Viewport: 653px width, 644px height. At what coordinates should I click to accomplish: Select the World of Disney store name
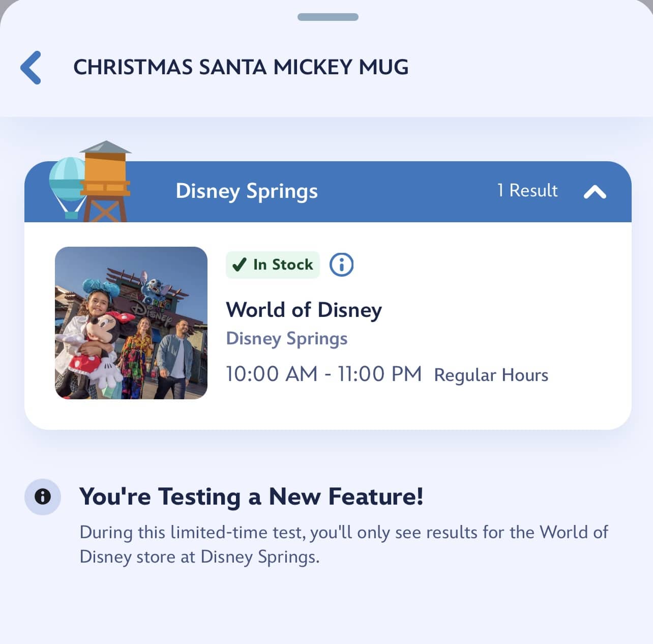point(304,309)
